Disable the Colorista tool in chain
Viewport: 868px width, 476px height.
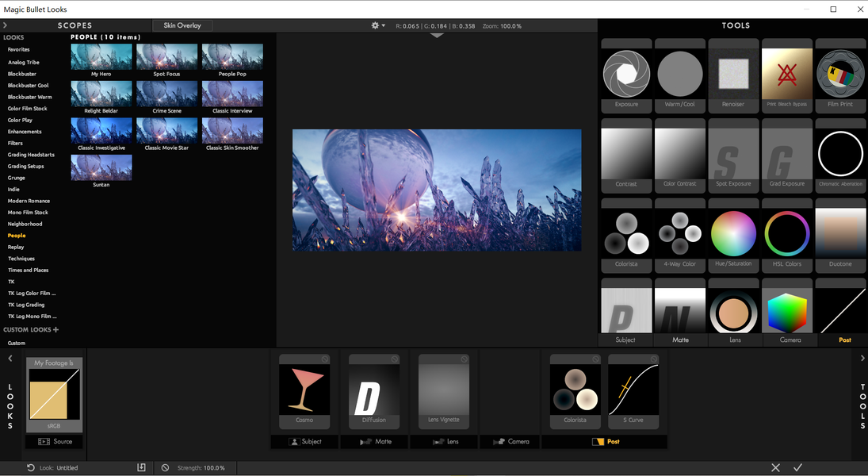click(x=595, y=359)
